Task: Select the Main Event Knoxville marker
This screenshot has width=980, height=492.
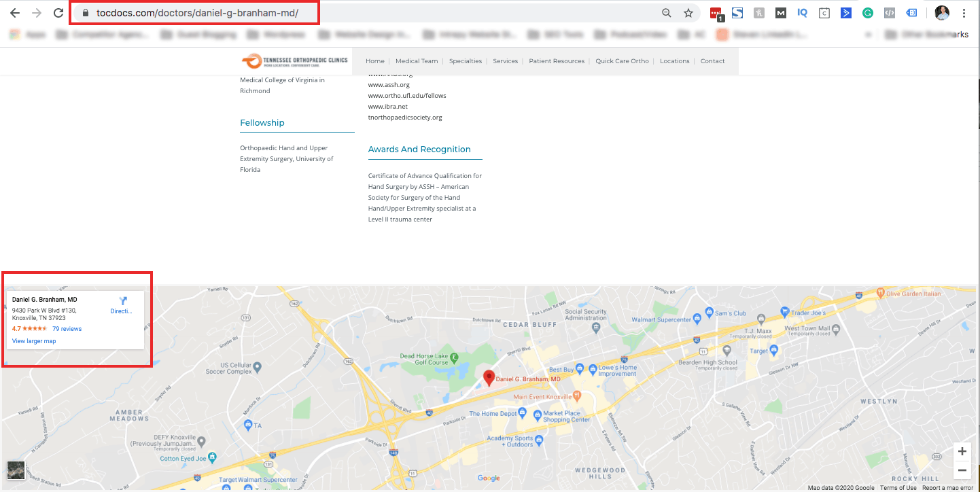Action: pos(577,396)
